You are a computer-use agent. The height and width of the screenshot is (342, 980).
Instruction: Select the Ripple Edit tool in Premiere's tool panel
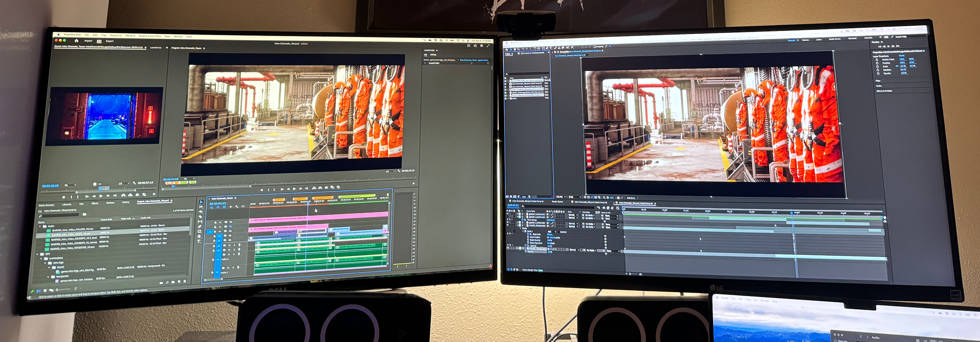tap(201, 211)
